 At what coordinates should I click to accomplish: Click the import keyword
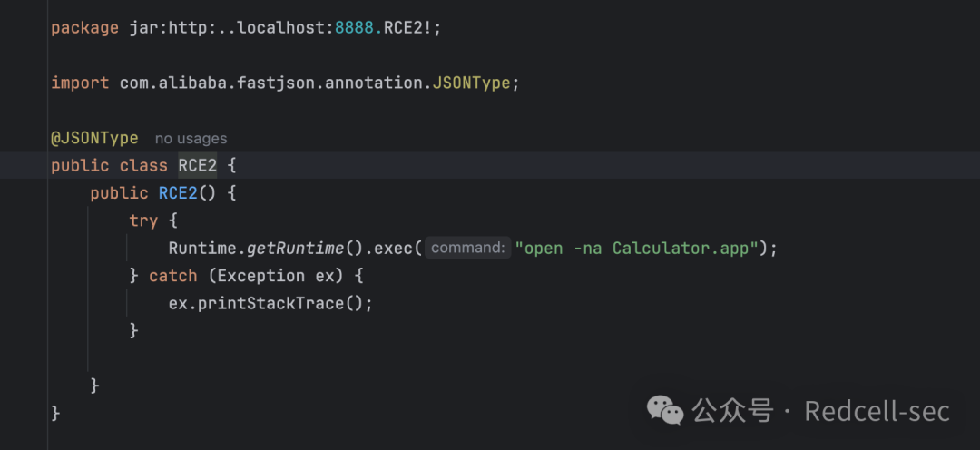coord(79,83)
